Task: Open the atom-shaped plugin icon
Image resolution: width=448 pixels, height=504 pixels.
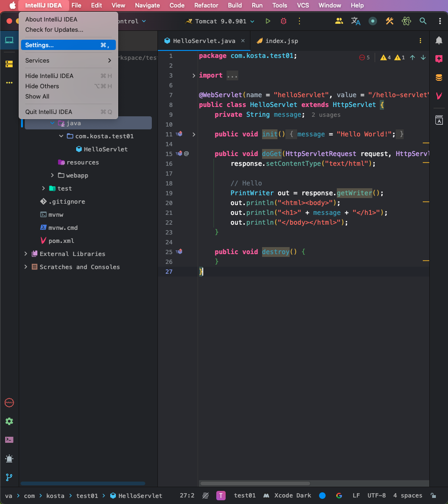Action: [x=406, y=21]
